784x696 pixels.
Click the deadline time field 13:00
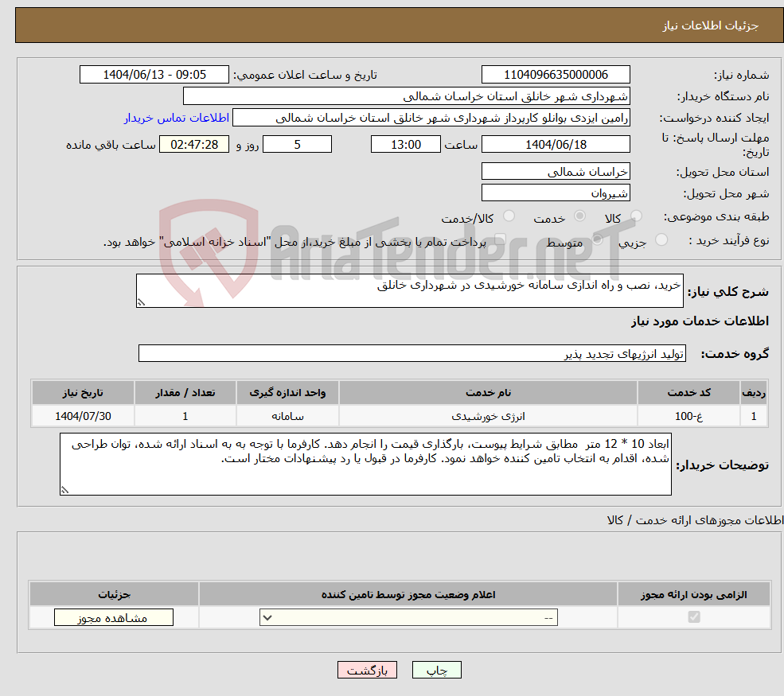tap(405, 145)
